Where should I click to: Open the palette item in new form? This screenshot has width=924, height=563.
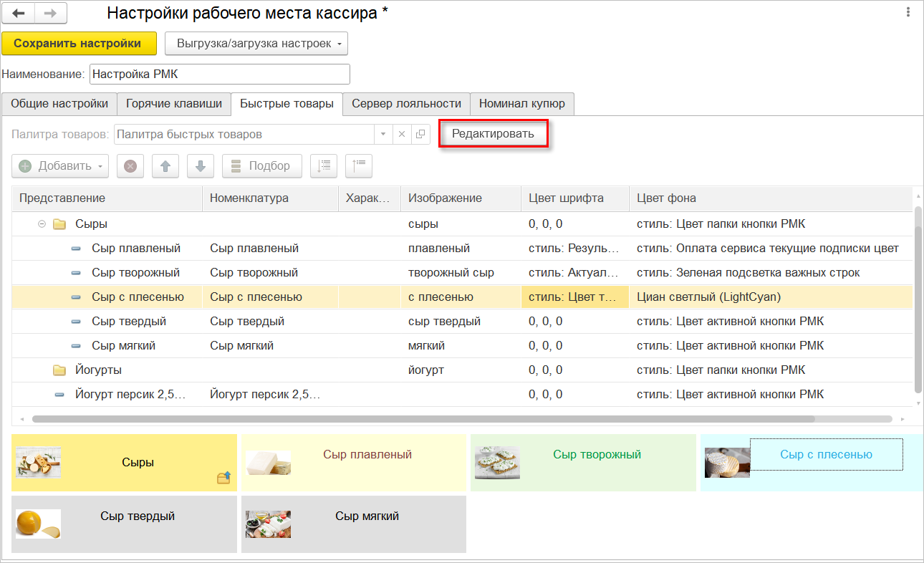point(420,134)
